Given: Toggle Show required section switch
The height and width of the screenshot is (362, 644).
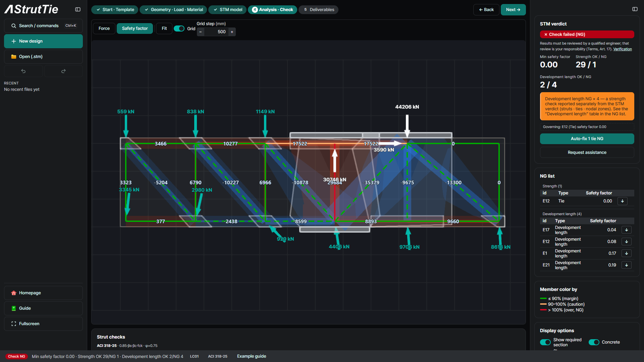Looking at the screenshot, I should click(x=545, y=342).
